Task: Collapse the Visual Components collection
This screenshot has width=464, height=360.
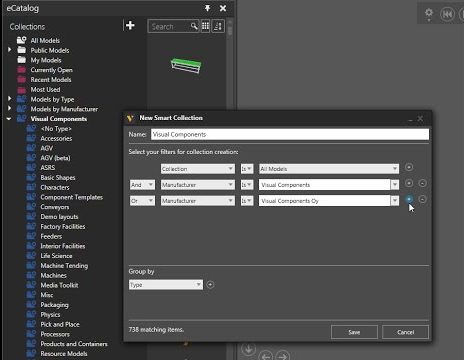Action: click(9, 119)
